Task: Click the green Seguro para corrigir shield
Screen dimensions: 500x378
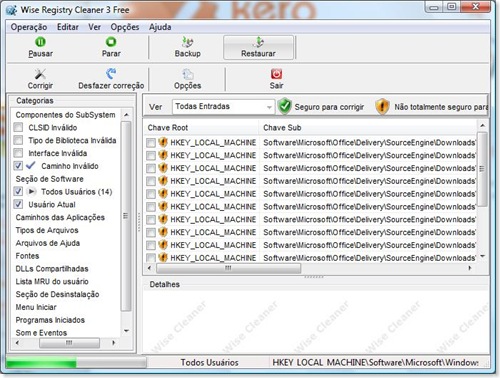Action: click(285, 107)
